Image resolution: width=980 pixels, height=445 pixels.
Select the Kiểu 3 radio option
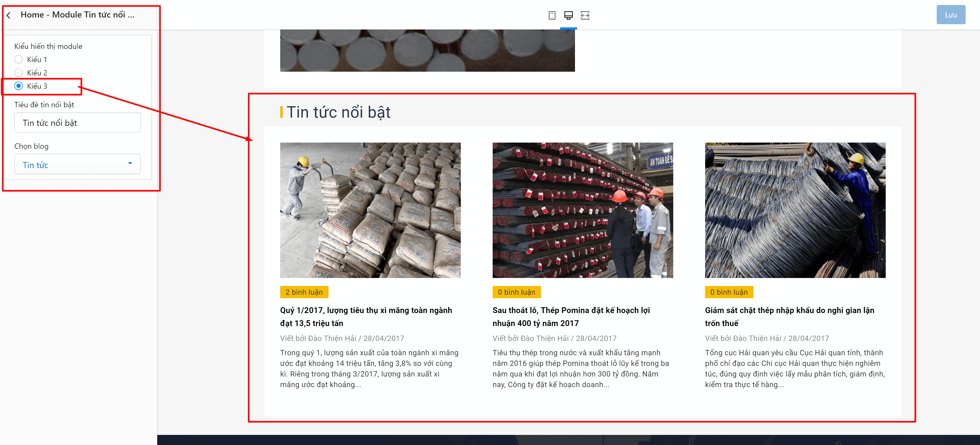coord(19,86)
